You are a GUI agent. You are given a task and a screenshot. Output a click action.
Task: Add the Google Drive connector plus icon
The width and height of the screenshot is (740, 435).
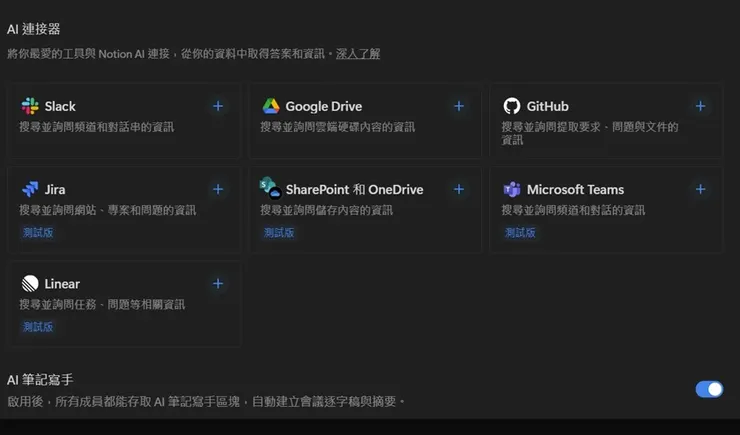click(459, 106)
